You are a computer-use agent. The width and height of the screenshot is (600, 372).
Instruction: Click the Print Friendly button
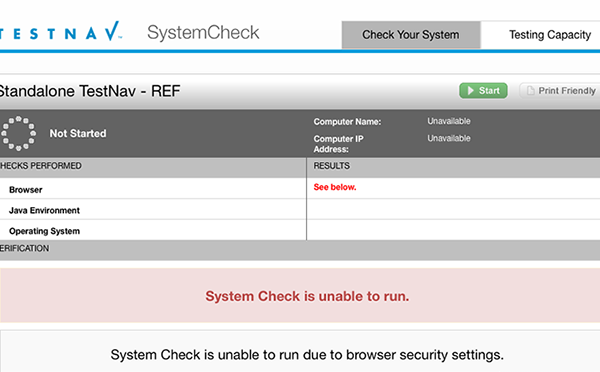tap(559, 91)
